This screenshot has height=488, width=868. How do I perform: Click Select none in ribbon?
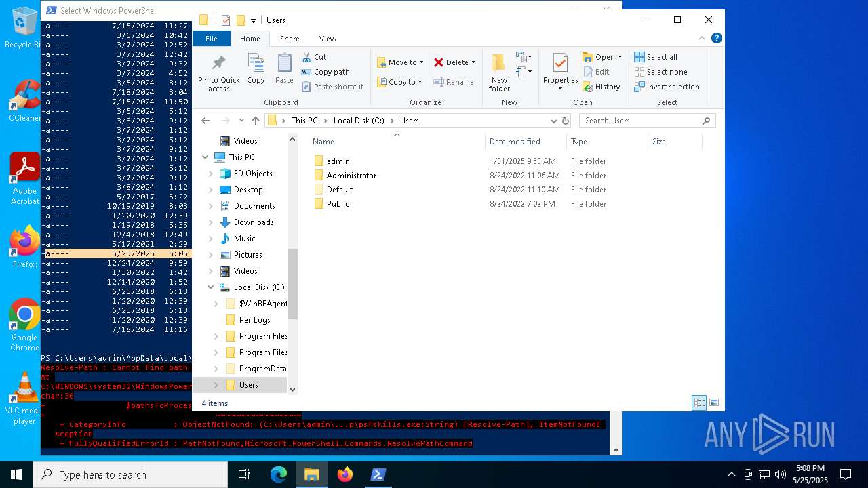coord(660,72)
